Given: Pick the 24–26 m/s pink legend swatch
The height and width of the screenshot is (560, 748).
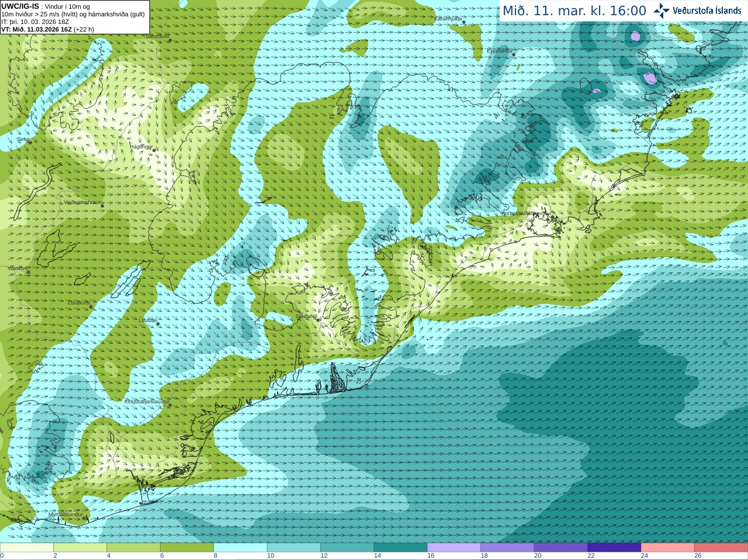Looking at the screenshot, I should click(x=668, y=547).
